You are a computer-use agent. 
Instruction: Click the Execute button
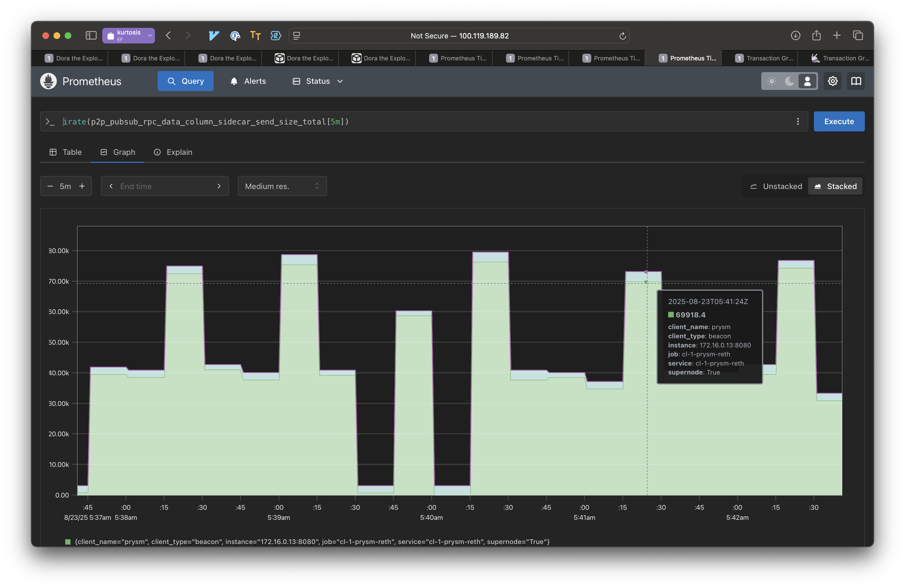[839, 122]
